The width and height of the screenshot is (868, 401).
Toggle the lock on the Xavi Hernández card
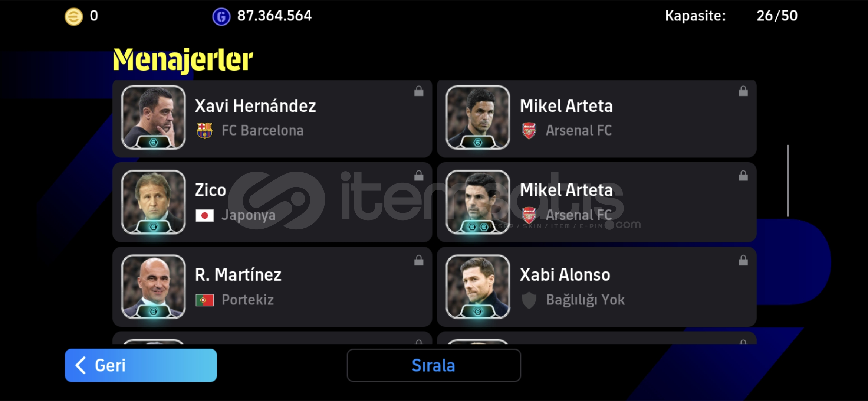419,91
